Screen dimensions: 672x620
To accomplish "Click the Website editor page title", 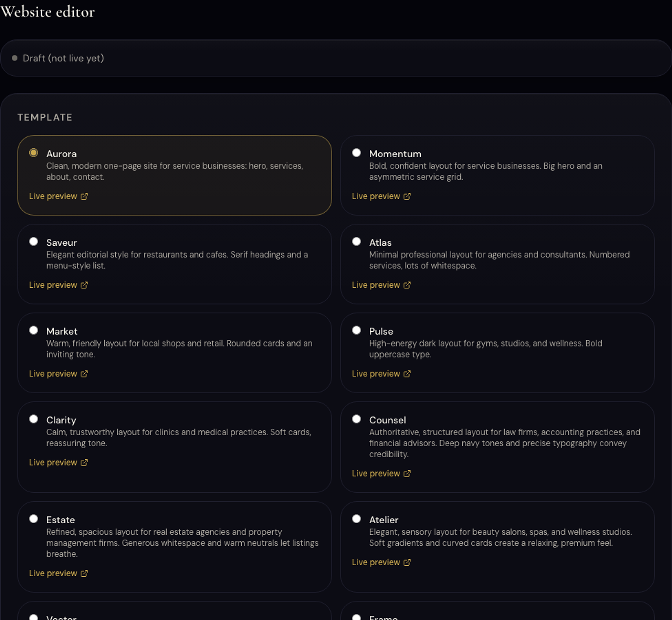I will coord(48,12).
